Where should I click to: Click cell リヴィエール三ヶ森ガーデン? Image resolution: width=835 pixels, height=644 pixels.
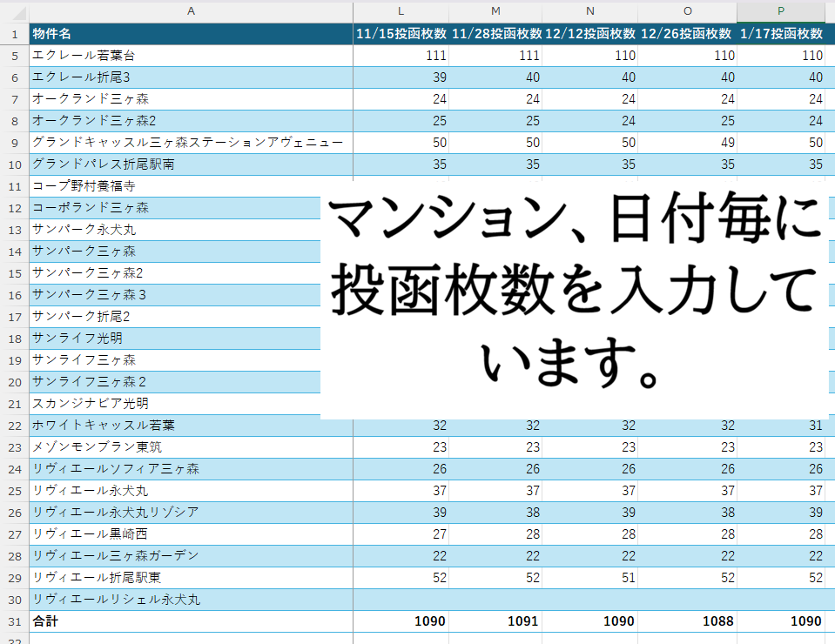pyautogui.click(x=191, y=556)
